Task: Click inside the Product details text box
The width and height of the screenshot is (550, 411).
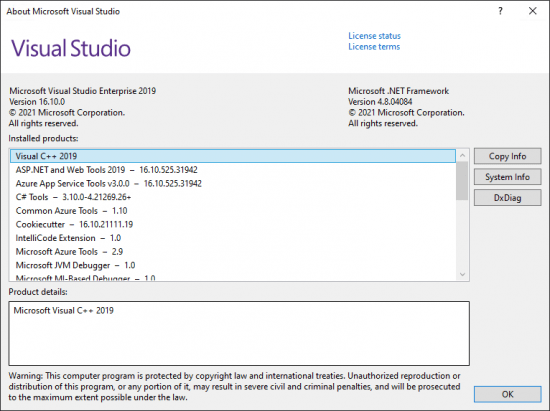Action: tap(239, 333)
